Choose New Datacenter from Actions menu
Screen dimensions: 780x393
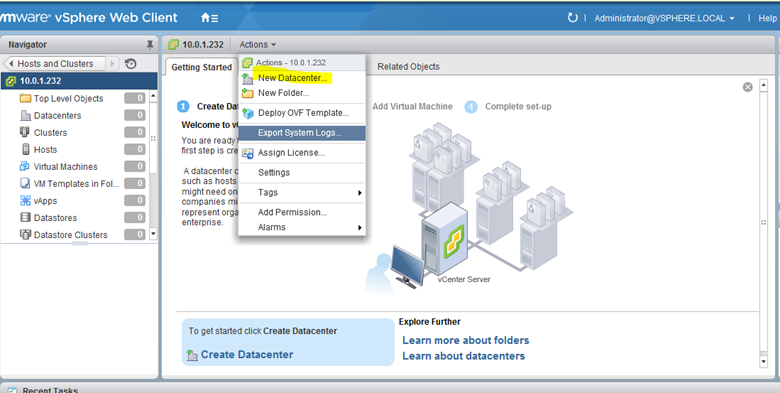[292, 78]
